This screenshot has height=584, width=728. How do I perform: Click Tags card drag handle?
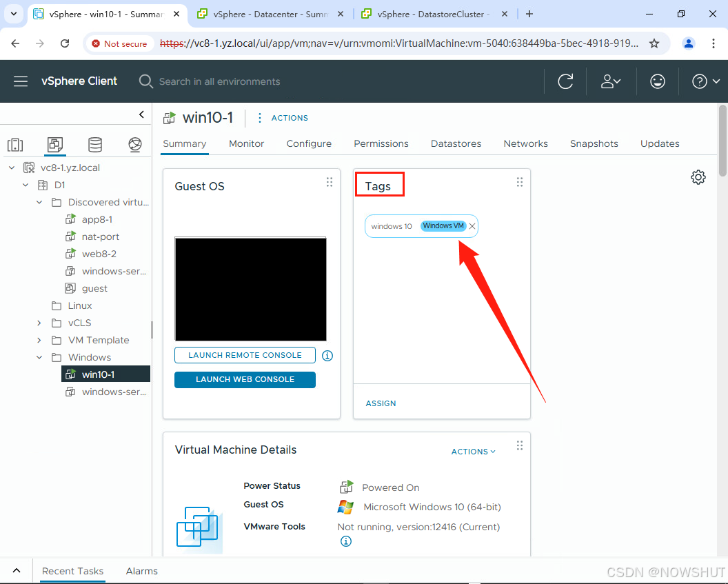click(x=520, y=182)
